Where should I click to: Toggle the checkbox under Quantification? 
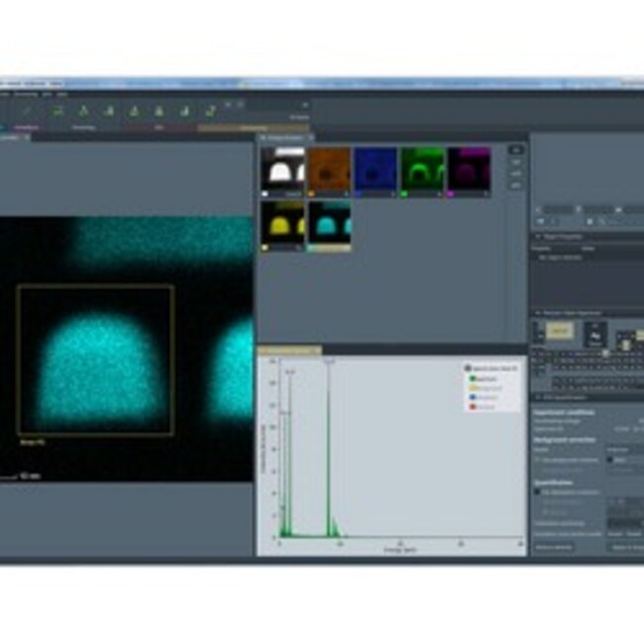(538, 491)
